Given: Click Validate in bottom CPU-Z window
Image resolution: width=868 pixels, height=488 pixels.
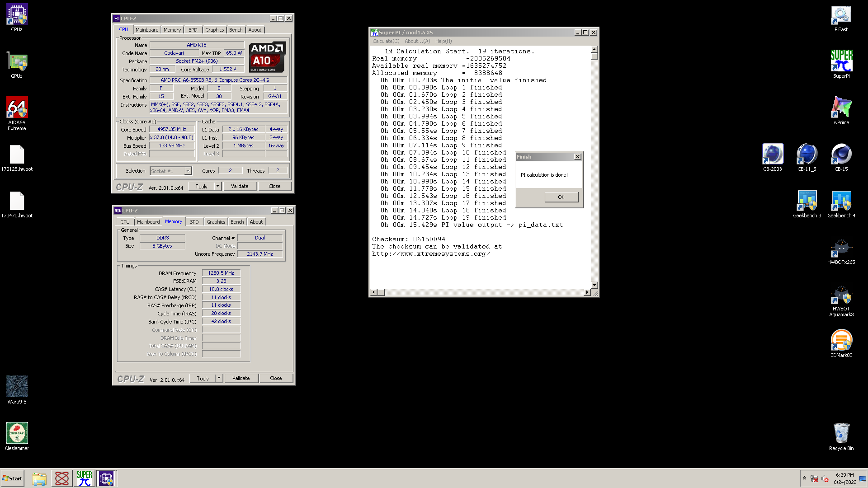Looking at the screenshot, I should click(x=241, y=378).
